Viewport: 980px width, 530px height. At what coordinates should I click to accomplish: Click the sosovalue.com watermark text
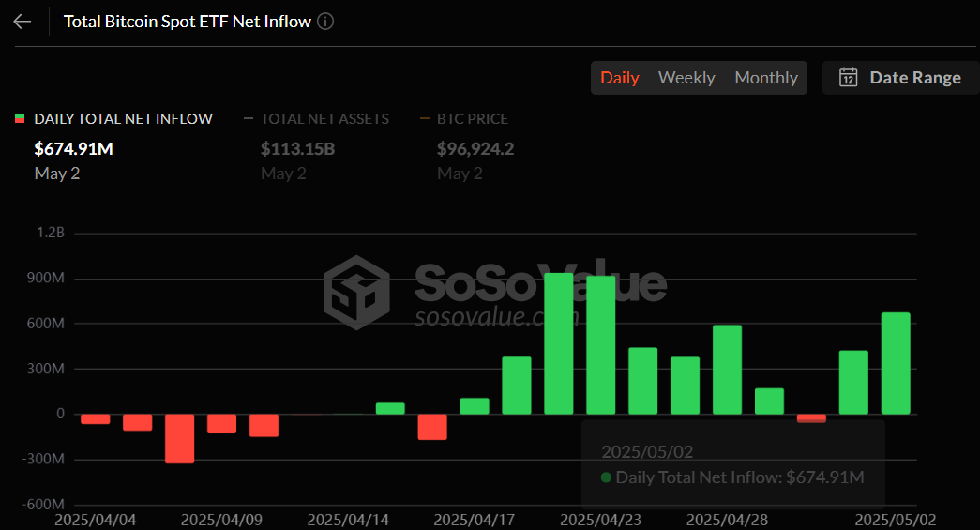point(497,317)
